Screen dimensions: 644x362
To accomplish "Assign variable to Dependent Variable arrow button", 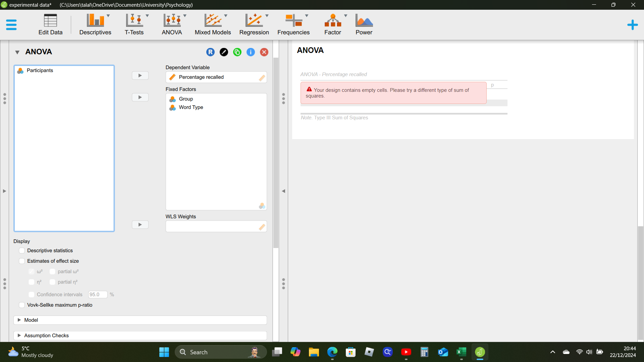I will (140, 75).
